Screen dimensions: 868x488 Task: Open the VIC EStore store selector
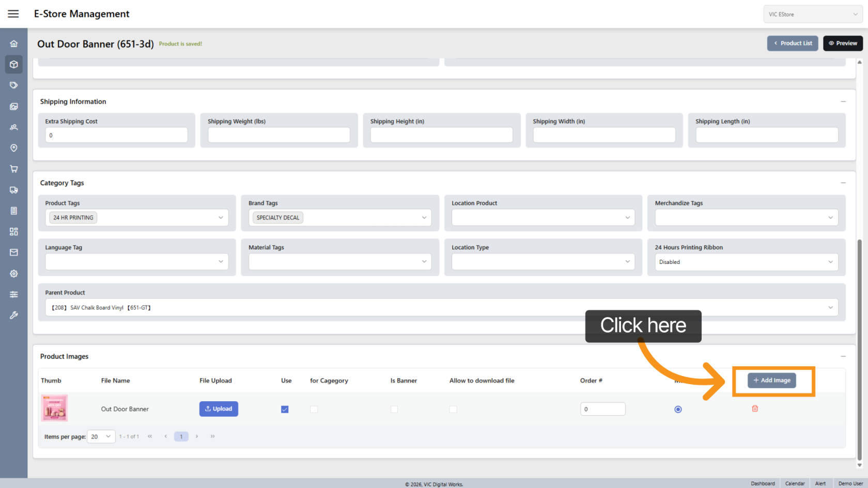813,14
